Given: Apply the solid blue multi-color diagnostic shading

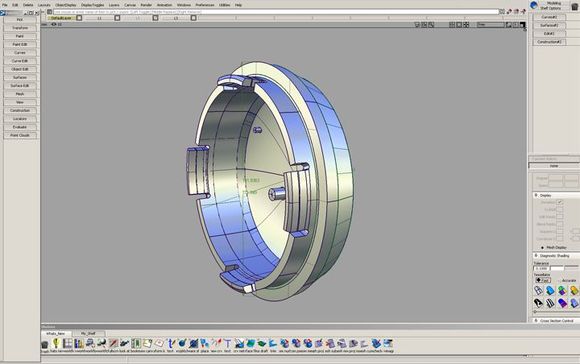Looking at the screenshot, I should pos(550,290).
